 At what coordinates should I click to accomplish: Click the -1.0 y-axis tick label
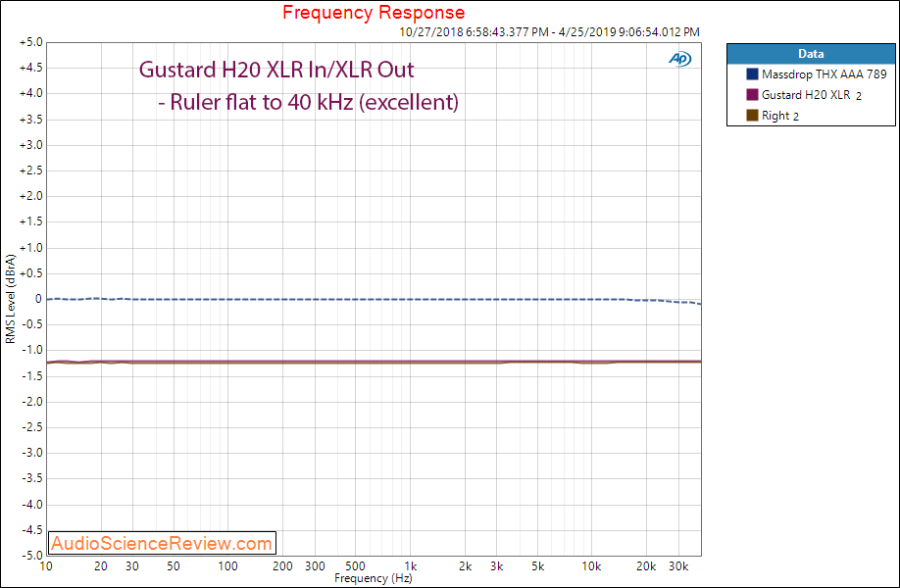tap(32, 350)
